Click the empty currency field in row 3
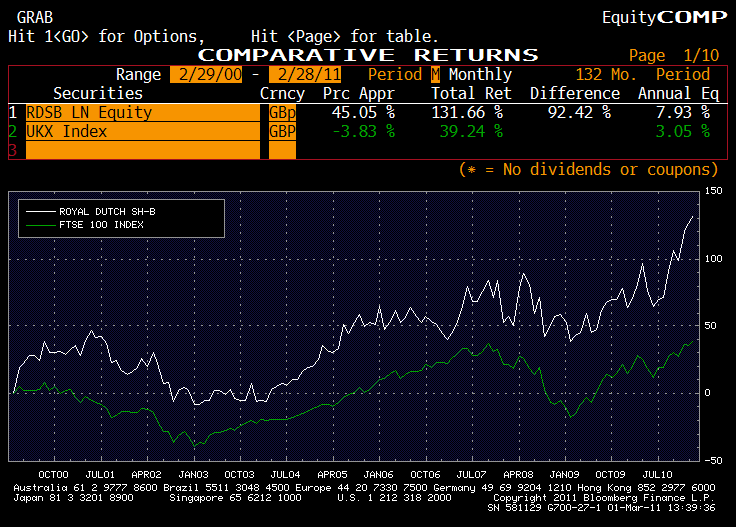736x527 pixels. (x=283, y=150)
